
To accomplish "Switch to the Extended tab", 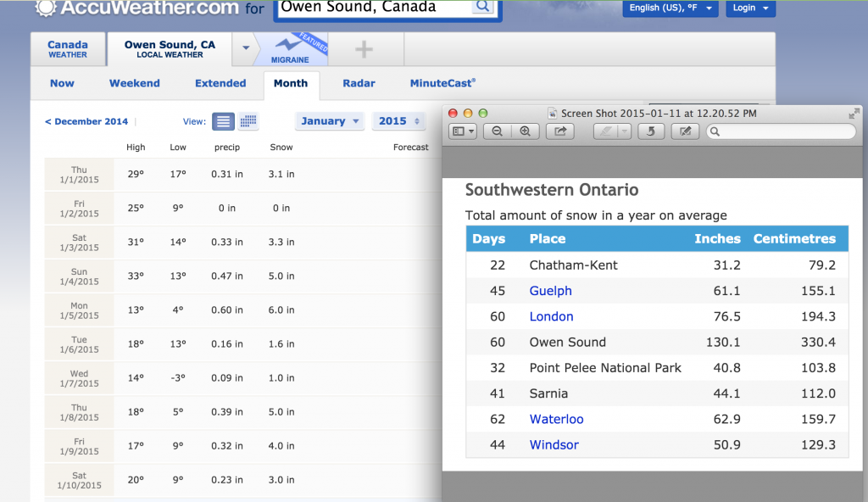I will click(x=220, y=83).
